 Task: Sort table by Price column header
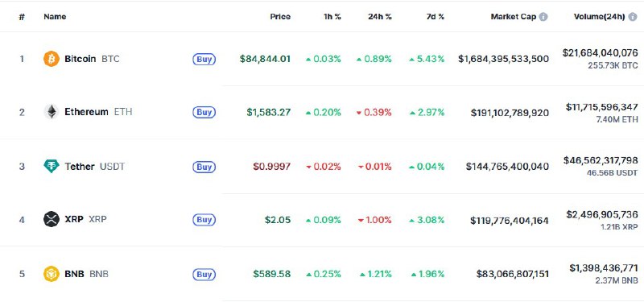point(280,17)
